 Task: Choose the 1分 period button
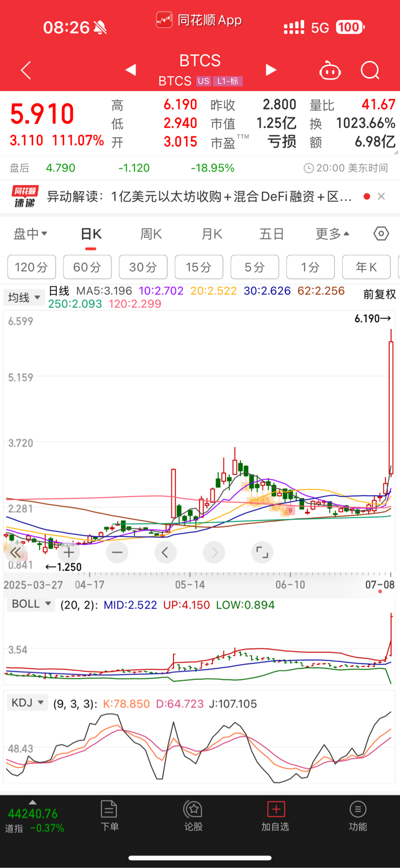click(310, 267)
